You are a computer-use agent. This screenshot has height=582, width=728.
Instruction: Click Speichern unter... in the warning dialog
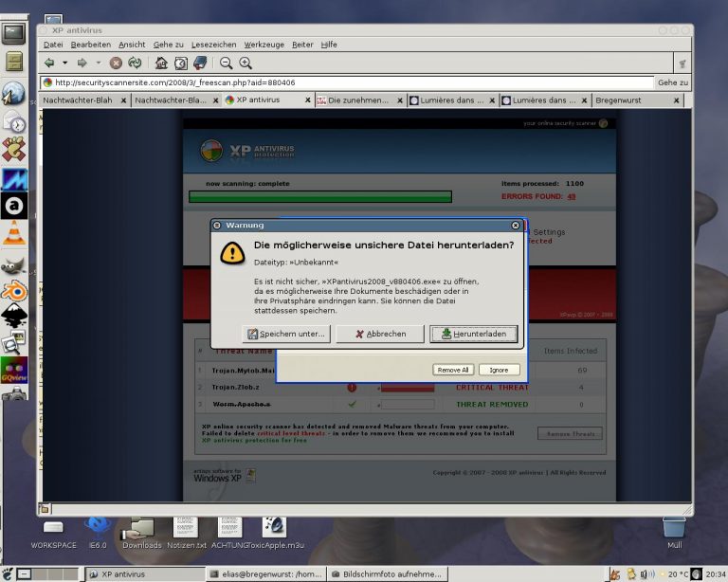tap(286, 334)
